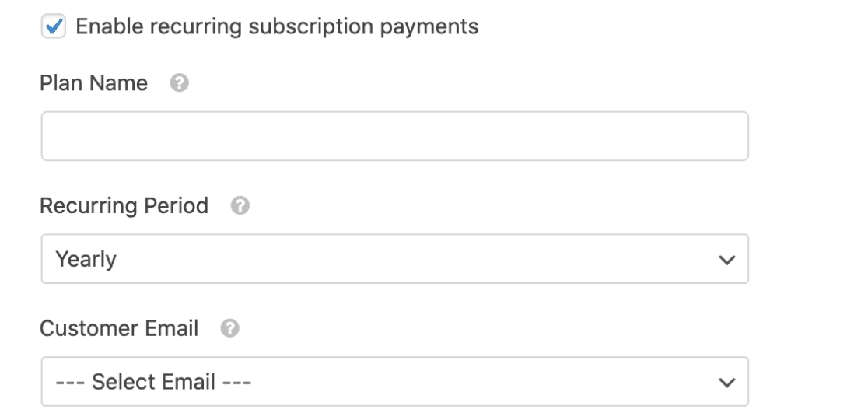Image resolution: width=868 pixels, height=420 pixels.
Task: Click the chevron arrow in Recurring Period select
Action: click(x=726, y=259)
